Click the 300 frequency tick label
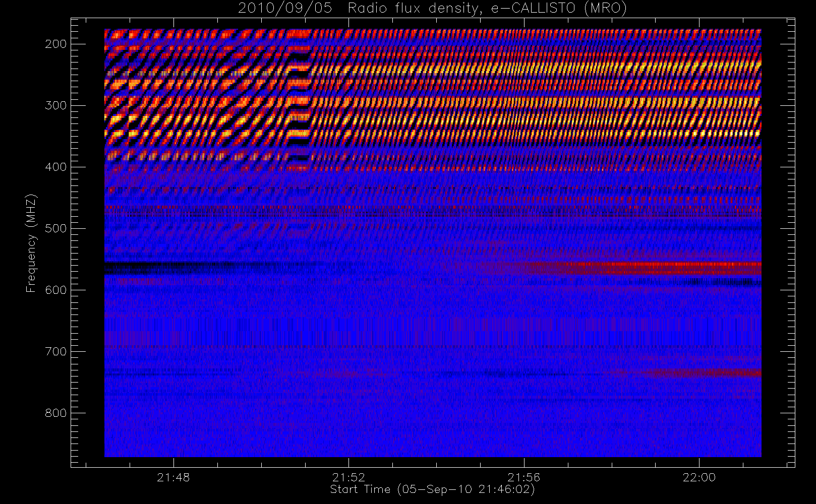The height and width of the screenshot is (504, 816). tap(55, 105)
